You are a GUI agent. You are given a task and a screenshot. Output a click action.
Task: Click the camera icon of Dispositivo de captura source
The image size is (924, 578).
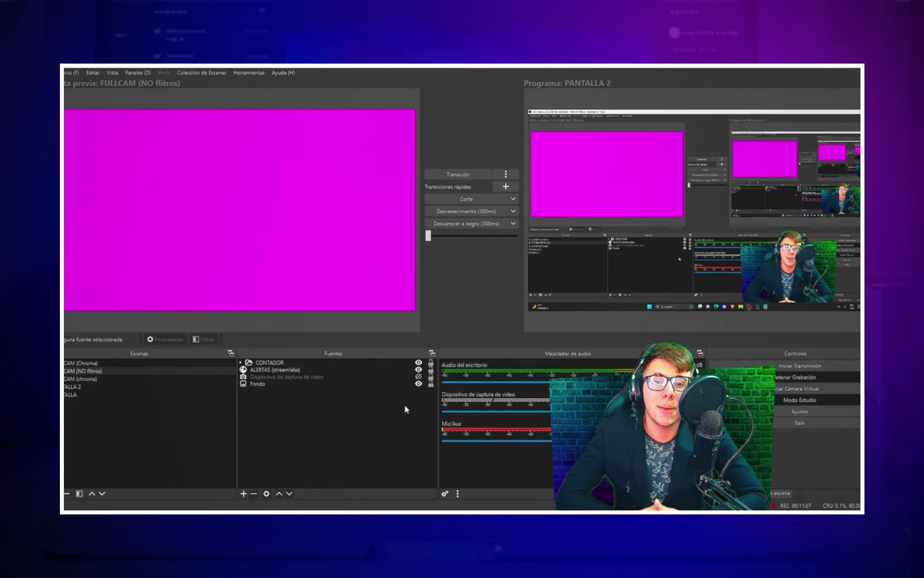coord(243,377)
